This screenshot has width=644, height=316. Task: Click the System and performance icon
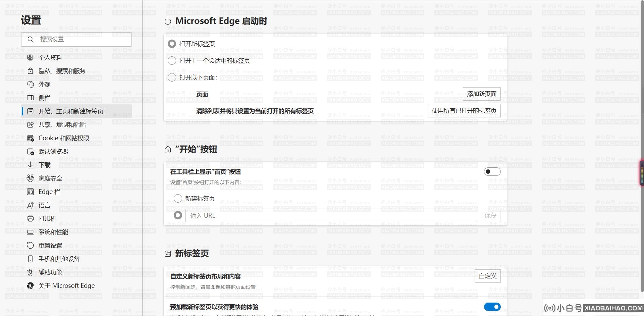(x=30, y=232)
